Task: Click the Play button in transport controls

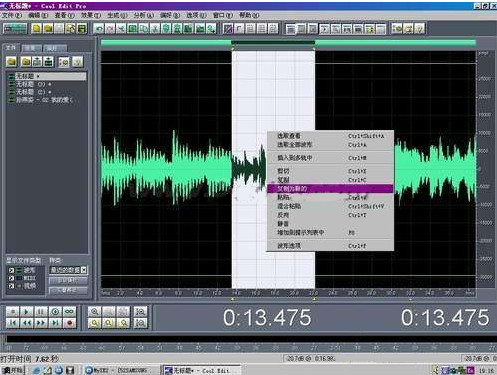Action: tap(26, 311)
